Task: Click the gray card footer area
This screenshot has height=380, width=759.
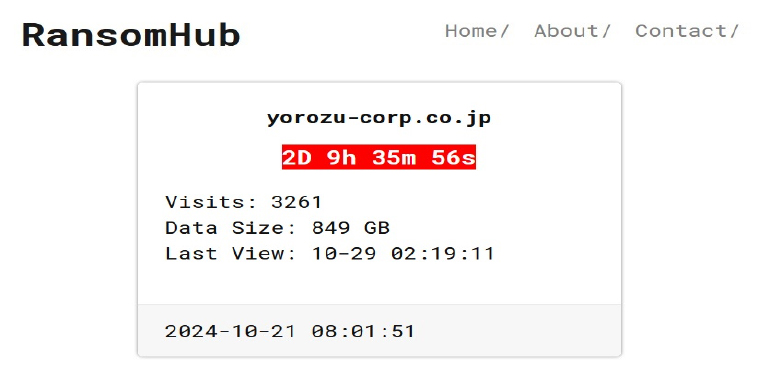Action: (380, 331)
